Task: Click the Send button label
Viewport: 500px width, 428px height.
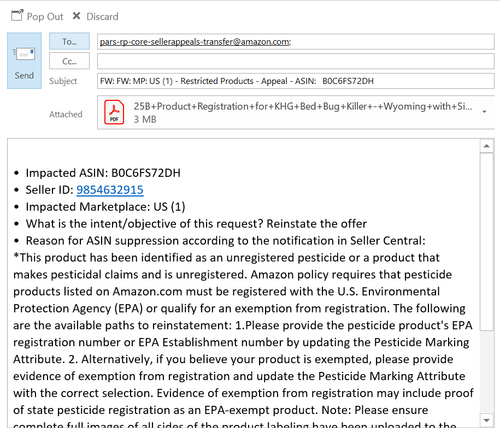Action: tap(24, 75)
